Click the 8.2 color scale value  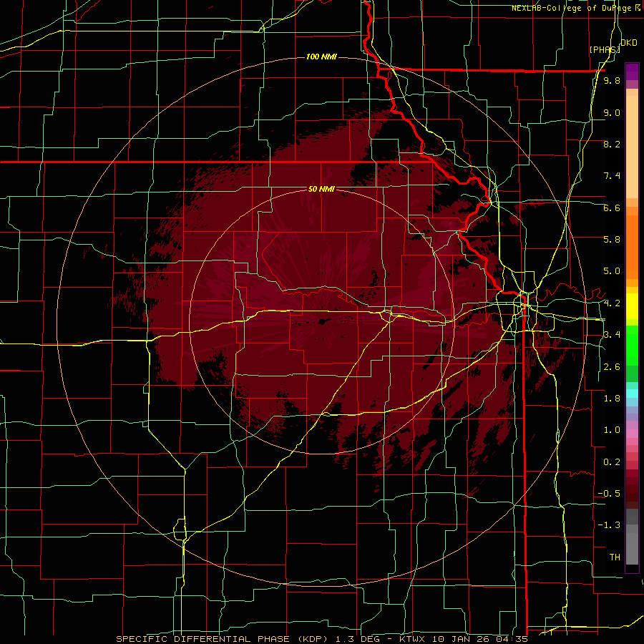click(612, 145)
